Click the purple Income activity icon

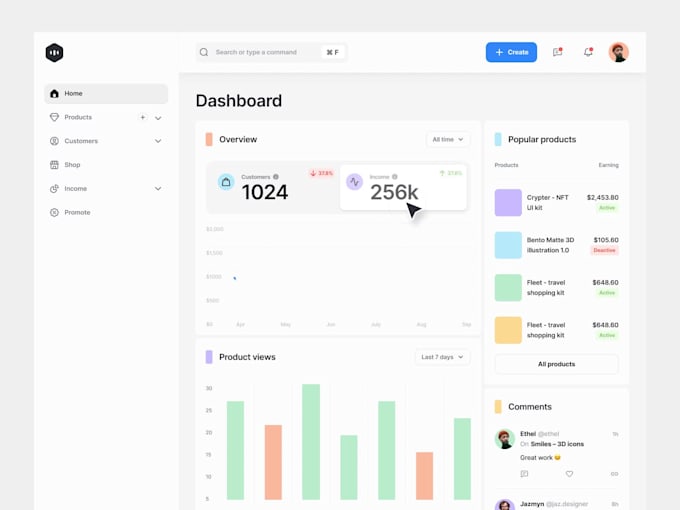[x=354, y=182]
